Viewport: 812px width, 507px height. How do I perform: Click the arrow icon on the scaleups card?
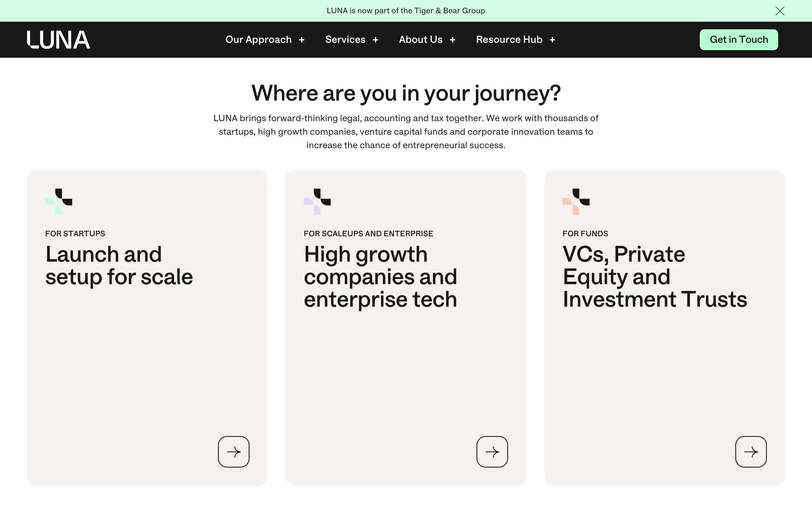492,452
